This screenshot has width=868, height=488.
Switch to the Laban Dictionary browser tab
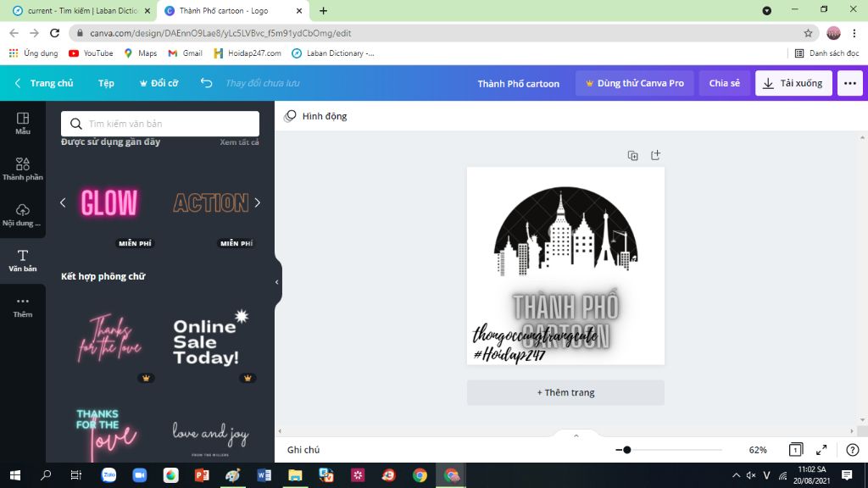coord(81,11)
